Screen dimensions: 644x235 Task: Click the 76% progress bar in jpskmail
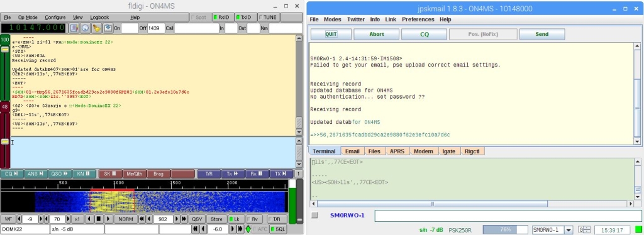[x=505, y=230]
